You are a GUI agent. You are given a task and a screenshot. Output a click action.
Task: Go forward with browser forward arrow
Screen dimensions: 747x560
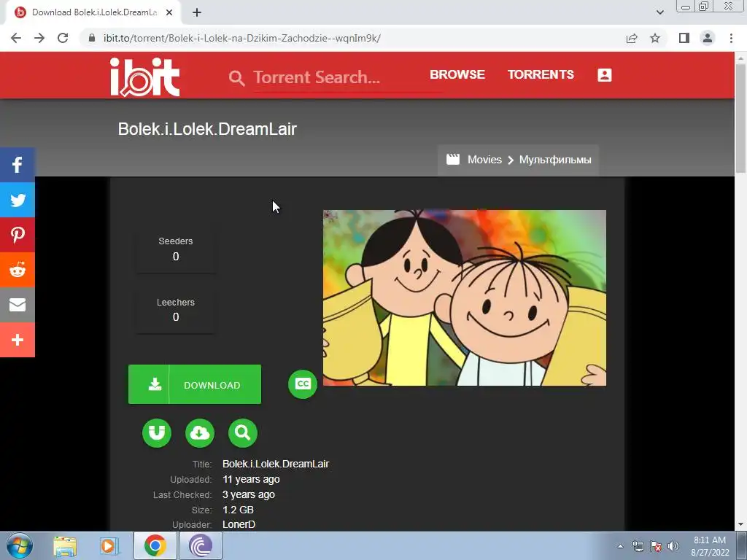(39, 38)
